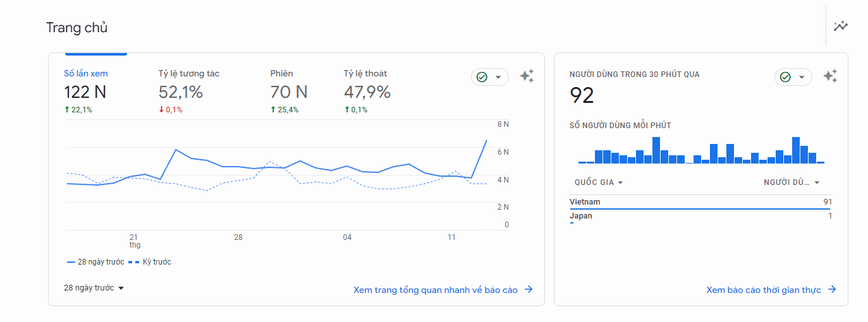Viewport: 868px width, 322px height.
Task: Click the sparkle insights icon on the overview card
Action: [x=527, y=76]
